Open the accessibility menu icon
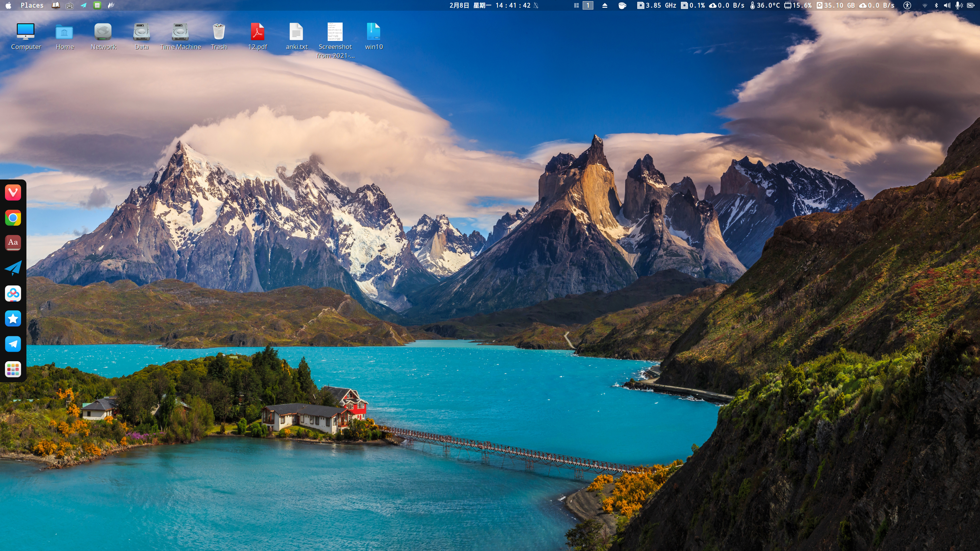Screen dimensions: 980x551 click(907, 5)
